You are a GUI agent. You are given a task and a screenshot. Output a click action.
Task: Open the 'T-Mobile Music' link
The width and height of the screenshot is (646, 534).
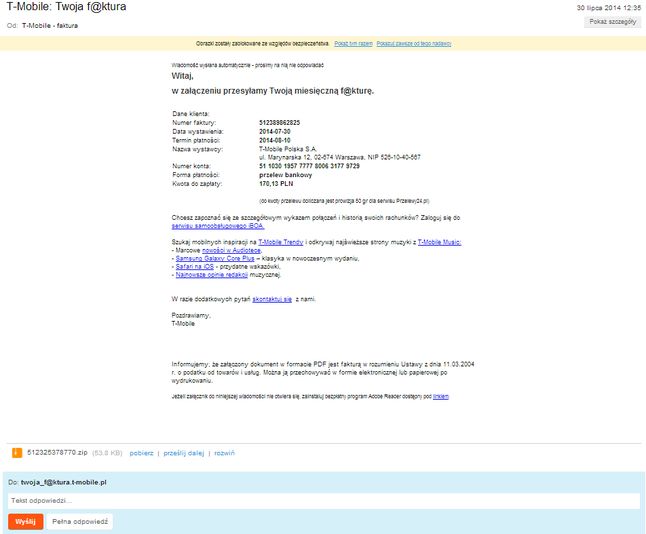(439, 242)
